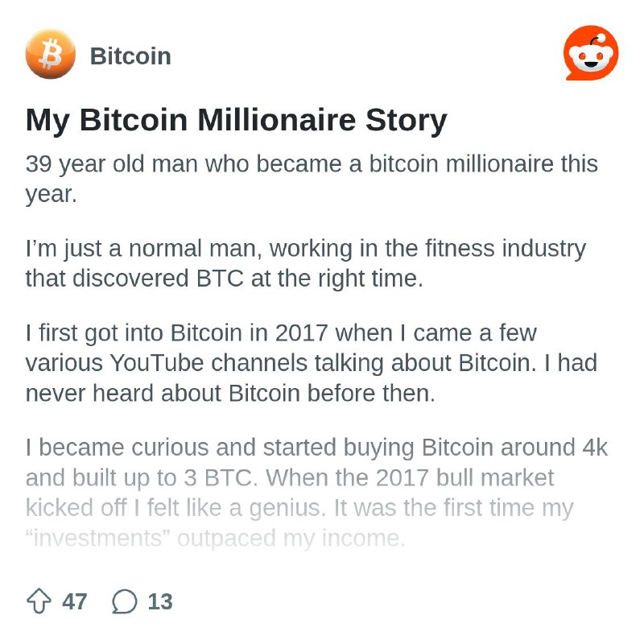The image size is (644, 644).
Task: Upvote the post with arrow icon
Action: pyautogui.click(x=39, y=601)
